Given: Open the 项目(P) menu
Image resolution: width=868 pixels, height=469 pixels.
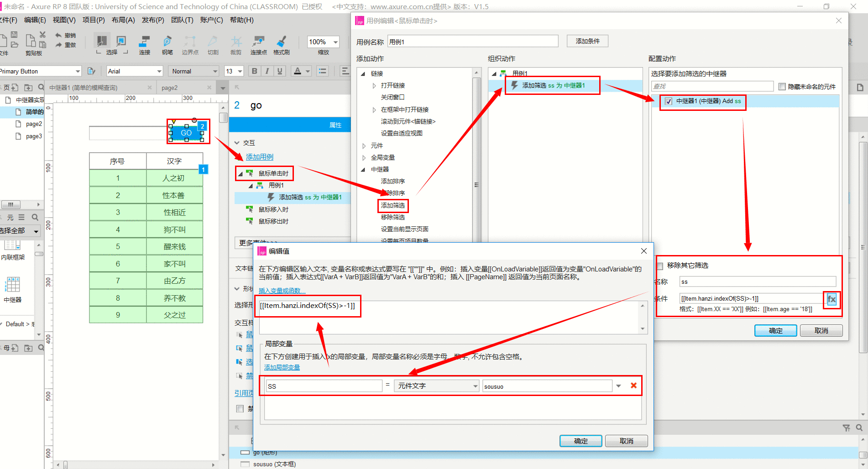Looking at the screenshot, I should pyautogui.click(x=94, y=20).
